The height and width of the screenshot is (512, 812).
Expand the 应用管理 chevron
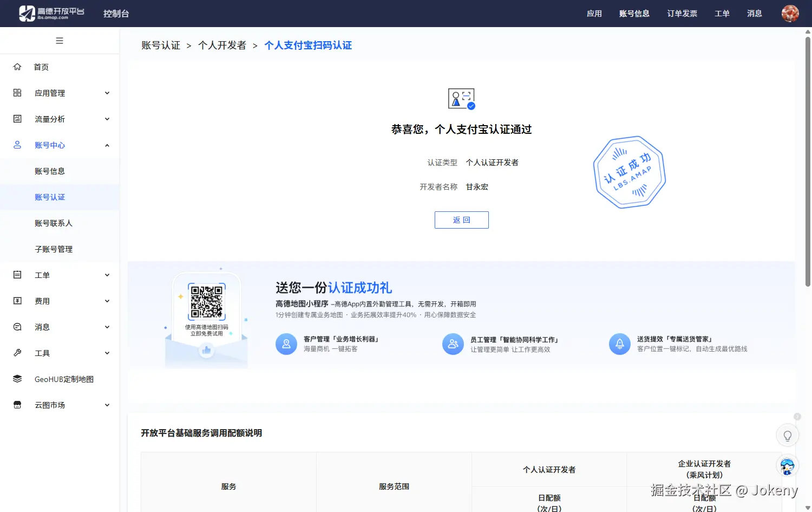pos(107,93)
